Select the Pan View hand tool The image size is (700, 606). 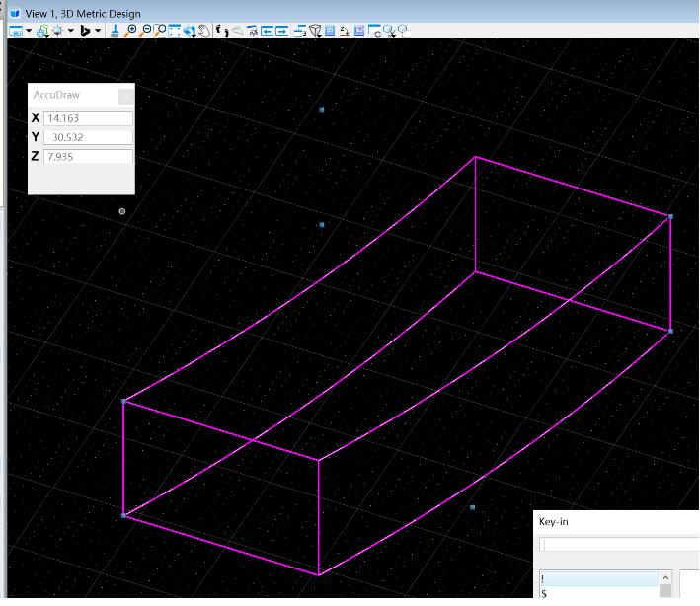[x=203, y=31]
